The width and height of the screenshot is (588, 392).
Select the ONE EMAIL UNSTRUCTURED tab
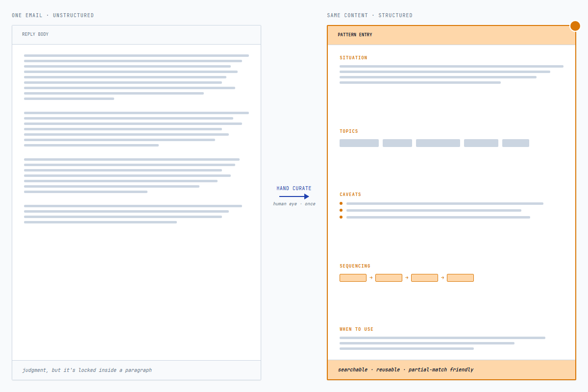click(52, 15)
